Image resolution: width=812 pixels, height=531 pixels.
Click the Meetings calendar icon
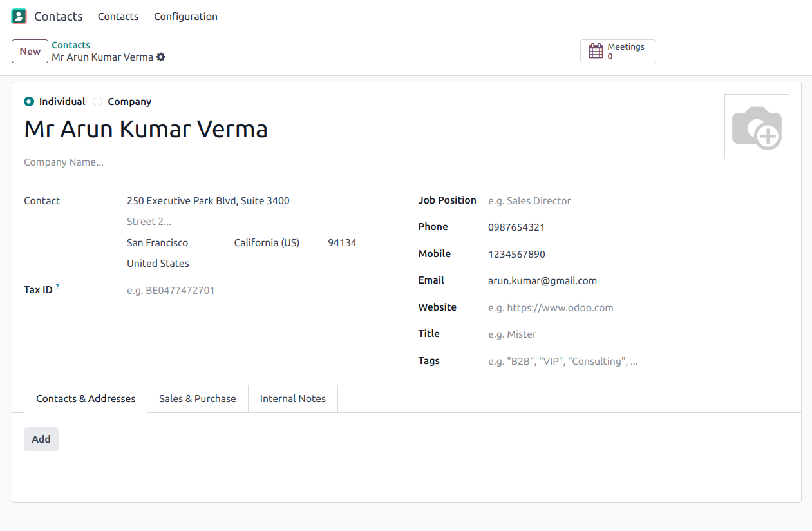point(596,52)
